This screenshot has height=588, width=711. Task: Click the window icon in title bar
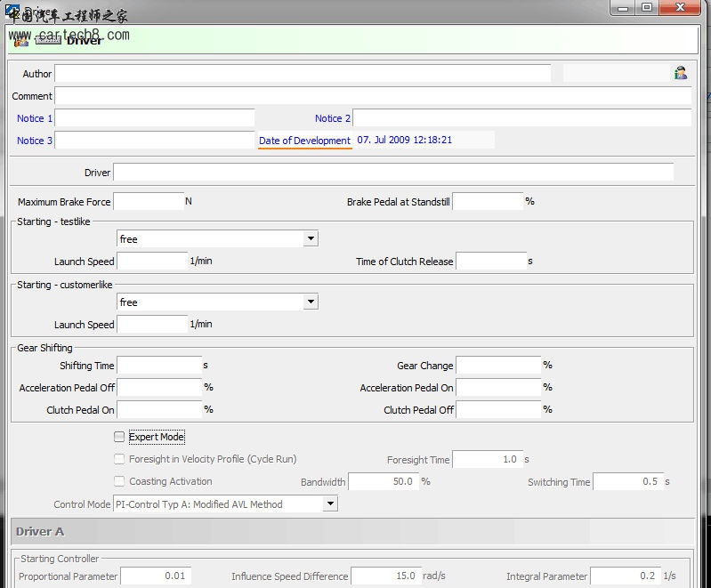coord(12,11)
